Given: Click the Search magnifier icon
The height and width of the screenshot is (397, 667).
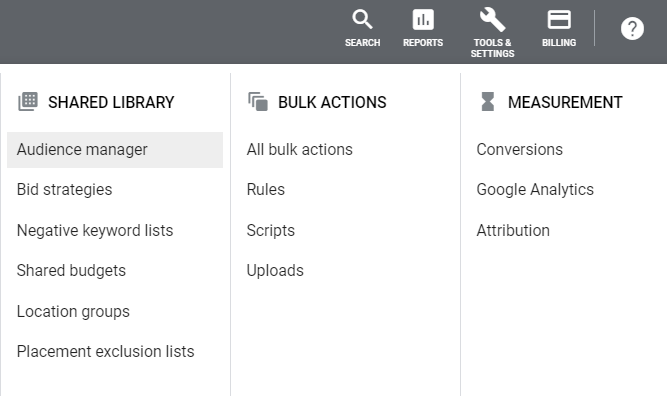Looking at the screenshot, I should click(x=362, y=20).
